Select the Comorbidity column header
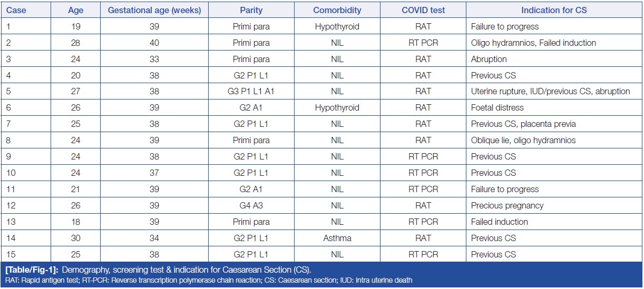 tap(337, 10)
